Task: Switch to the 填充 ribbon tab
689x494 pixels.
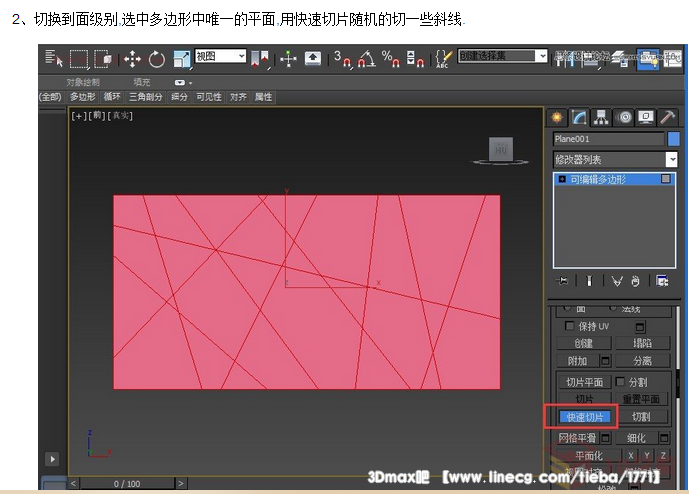Action: [141, 82]
